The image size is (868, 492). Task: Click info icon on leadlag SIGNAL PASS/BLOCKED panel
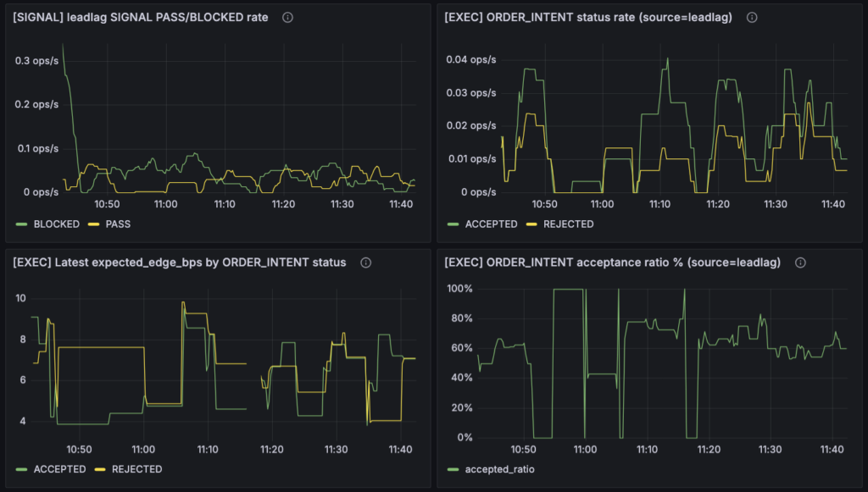pos(287,17)
